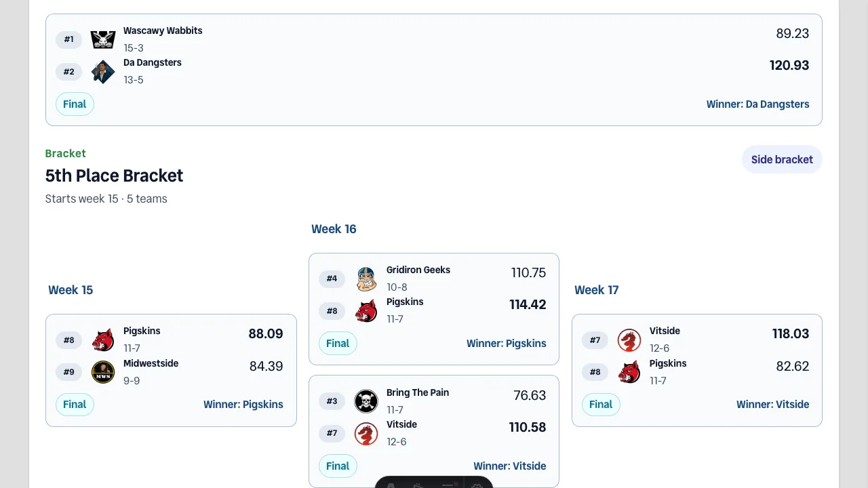Click the #2 seed badge

pyautogui.click(x=69, y=72)
